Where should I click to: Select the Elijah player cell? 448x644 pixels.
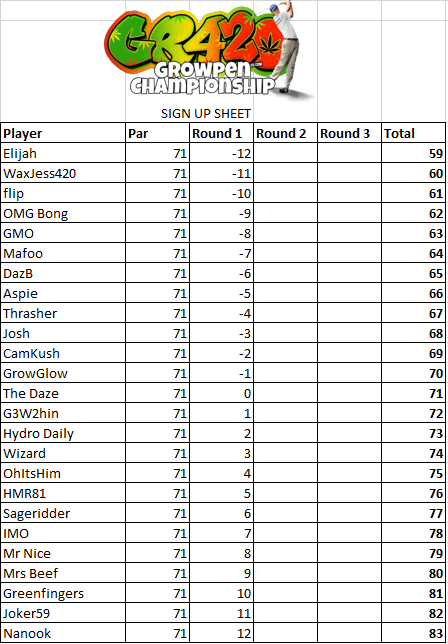pos(63,153)
